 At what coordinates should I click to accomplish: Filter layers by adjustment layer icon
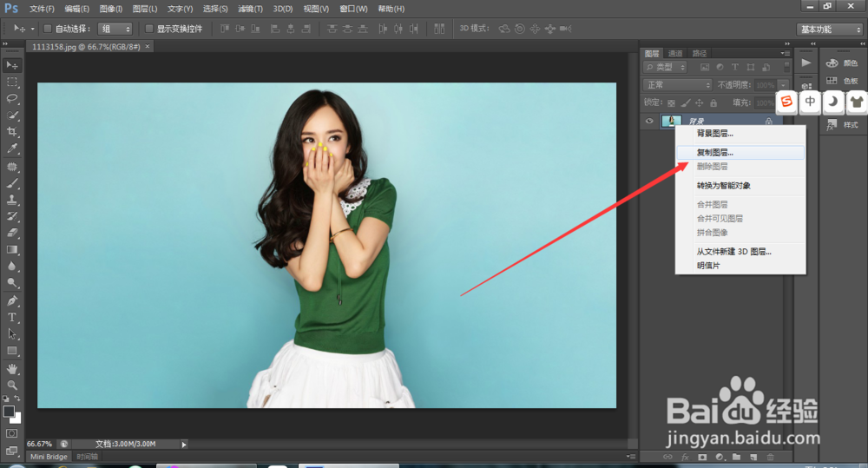pos(720,67)
